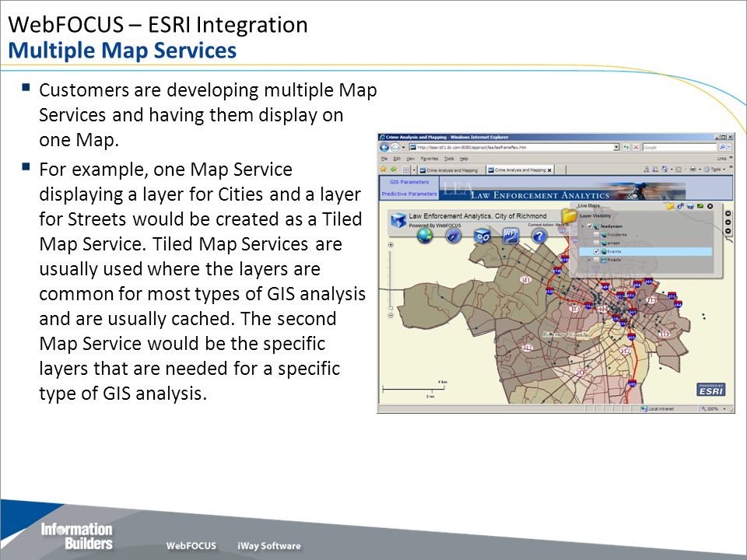The image size is (747, 560).
Task: Click the blue globe icon in Live Maps header
Action: tap(690, 206)
